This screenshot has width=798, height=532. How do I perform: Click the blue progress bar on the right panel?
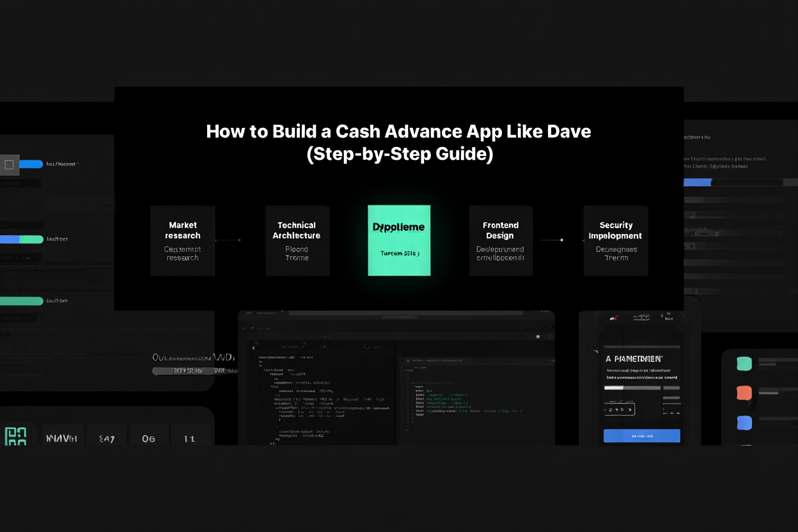tap(697, 182)
